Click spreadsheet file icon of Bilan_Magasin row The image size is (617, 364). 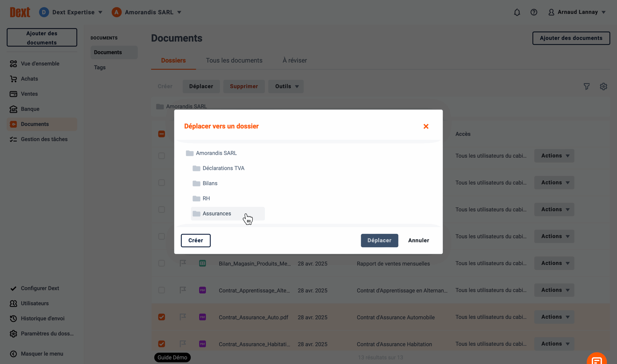(202, 263)
